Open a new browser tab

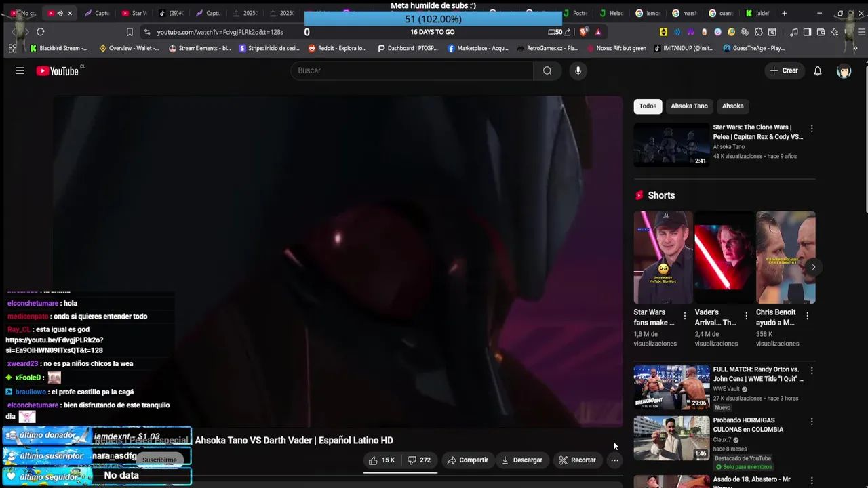pyautogui.click(x=784, y=13)
